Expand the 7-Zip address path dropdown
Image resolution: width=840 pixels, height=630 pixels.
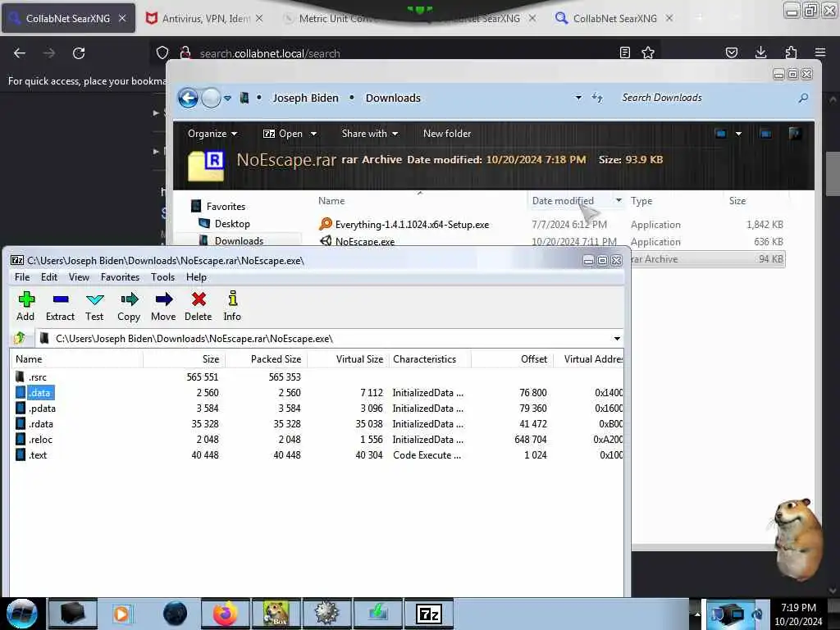pyautogui.click(x=617, y=339)
